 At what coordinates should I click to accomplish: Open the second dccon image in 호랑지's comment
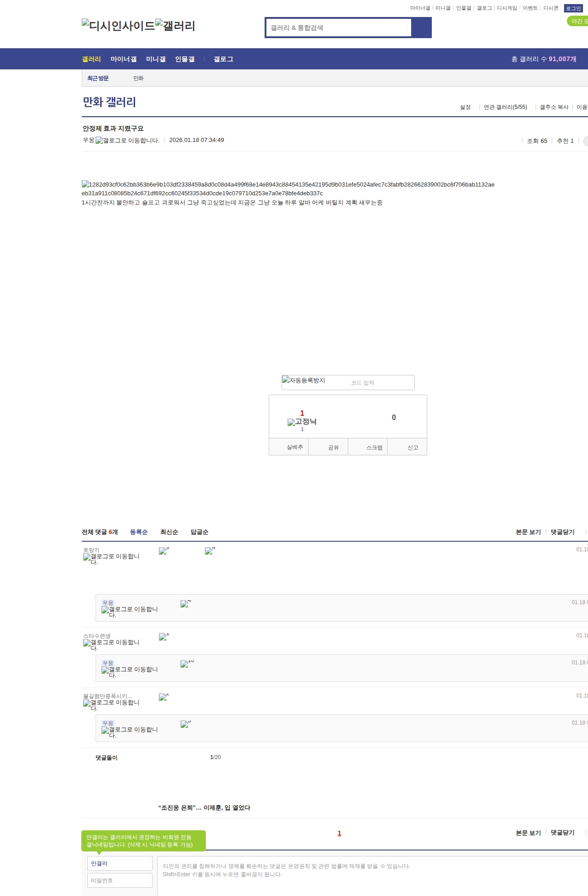click(x=210, y=551)
